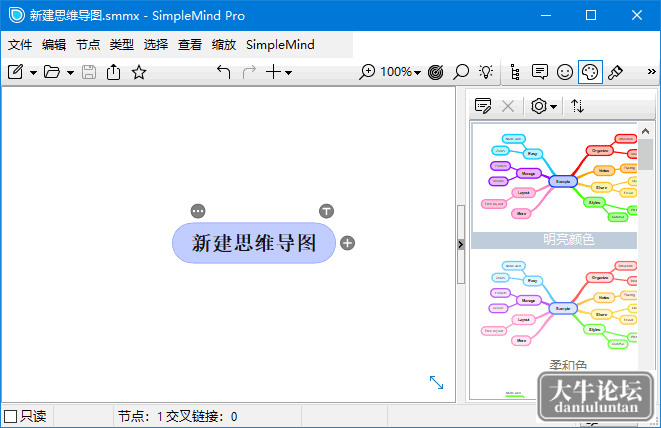Maximize the SimpleMind Pro window
The width and height of the screenshot is (661, 428).
point(591,16)
